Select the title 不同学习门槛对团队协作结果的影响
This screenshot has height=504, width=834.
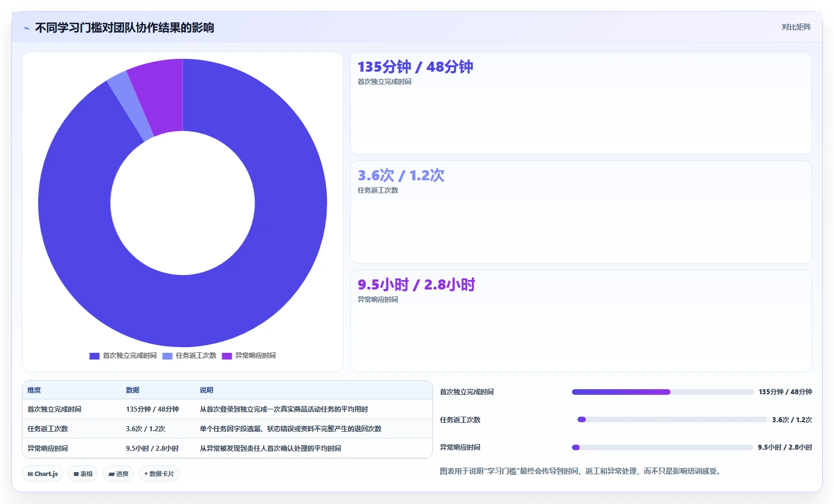coord(124,27)
